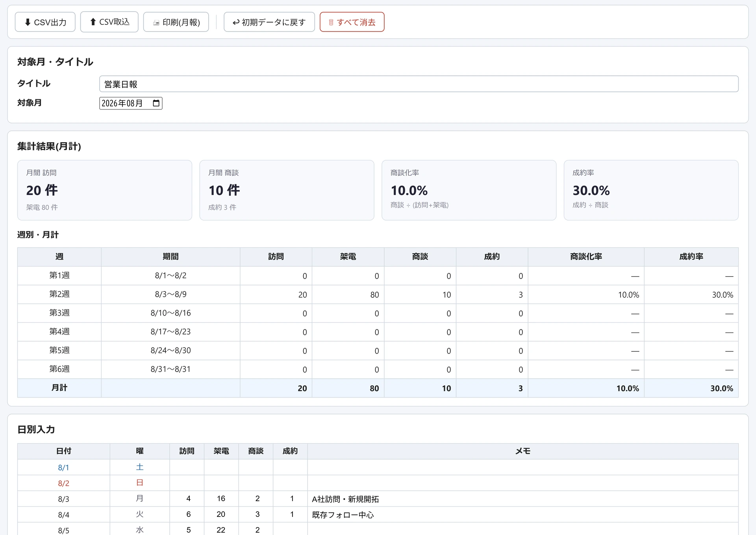
Task: Open 印刷(月報) print button
Action: [176, 22]
